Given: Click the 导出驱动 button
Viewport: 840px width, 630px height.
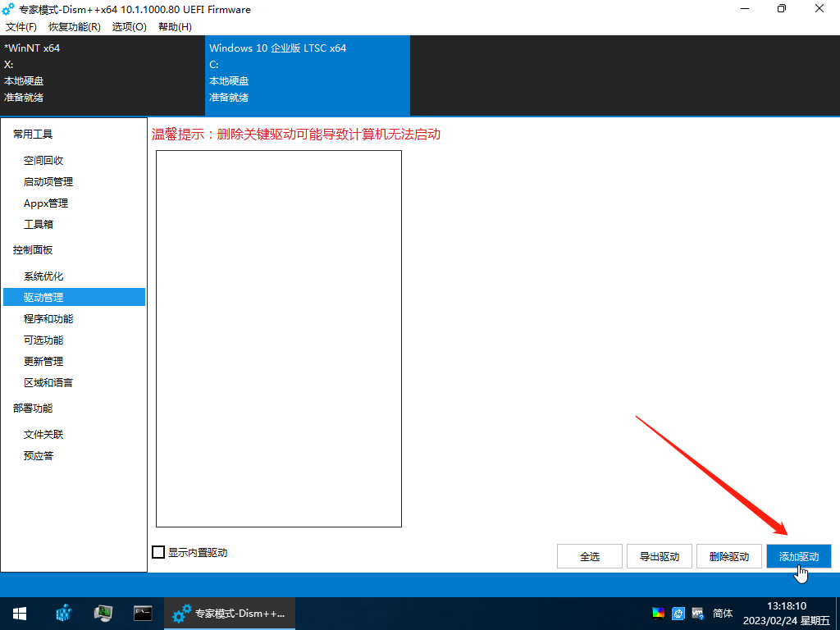Looking at the screenshot, I should pos(659,556).
